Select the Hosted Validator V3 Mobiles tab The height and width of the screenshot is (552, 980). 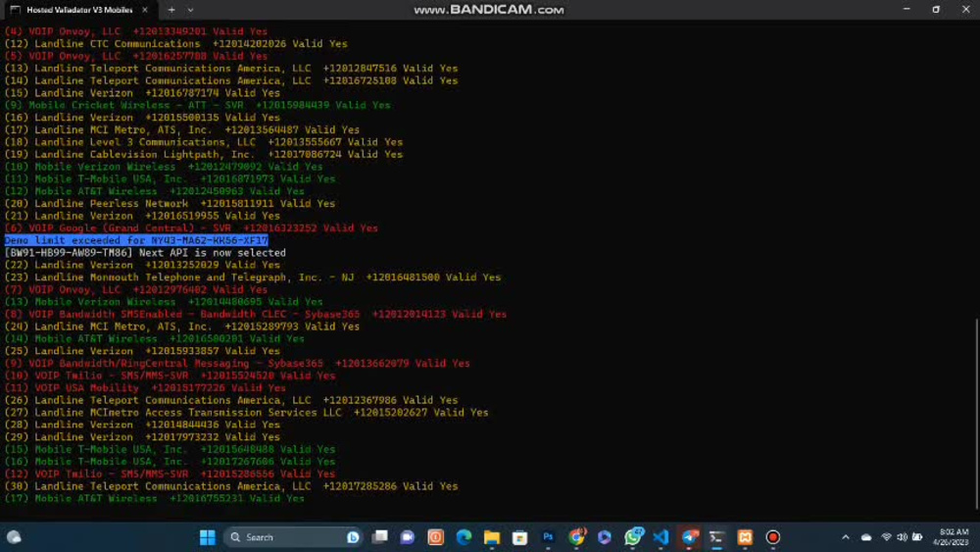point(78,10)
